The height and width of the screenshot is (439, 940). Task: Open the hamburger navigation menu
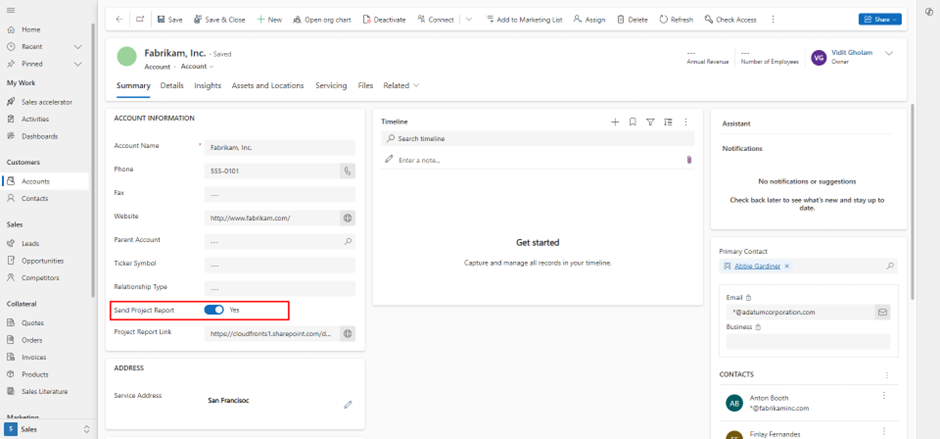click(11, 11)
